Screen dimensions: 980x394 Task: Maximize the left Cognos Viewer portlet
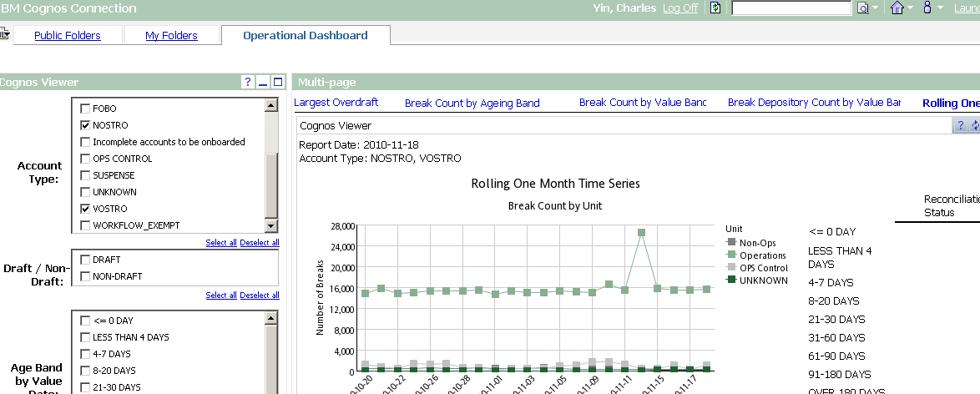click(277, 82)
